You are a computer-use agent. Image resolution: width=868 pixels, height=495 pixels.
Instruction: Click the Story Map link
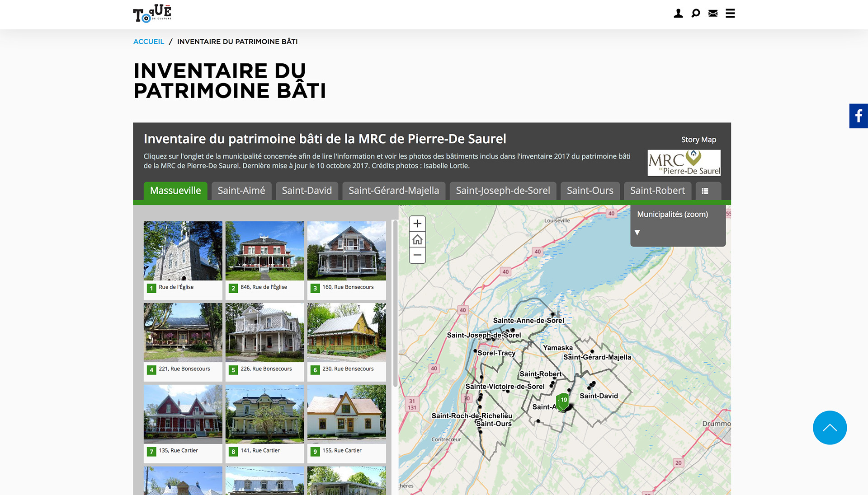click(698, 140)
